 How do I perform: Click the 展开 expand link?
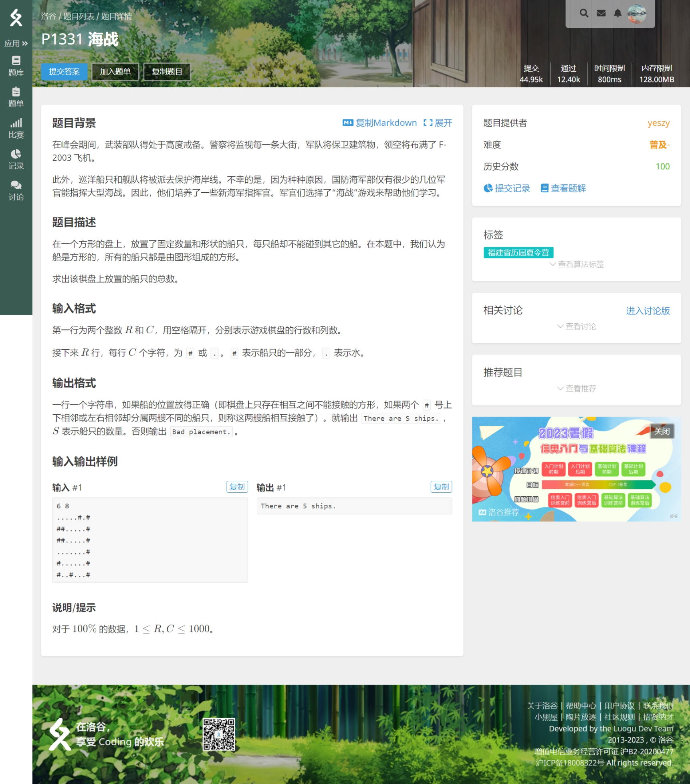coord(438,123)
